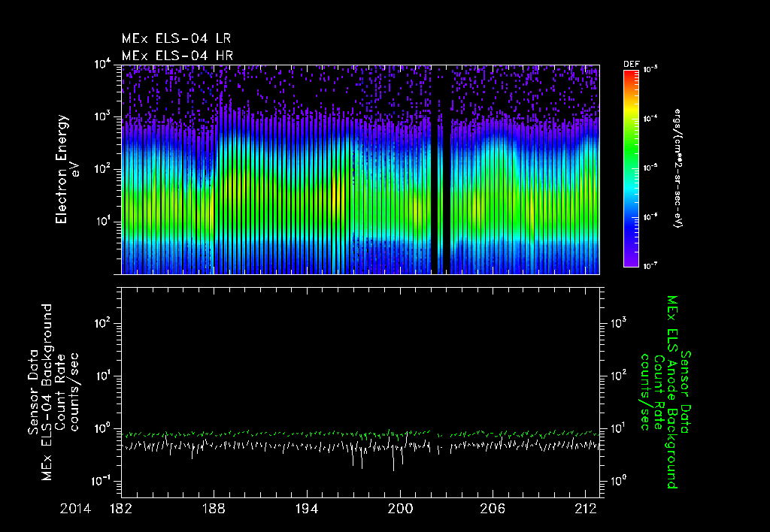Click the '200' day tick label
770x532 pixels.
pyautogui.click(x=400, y=509)
